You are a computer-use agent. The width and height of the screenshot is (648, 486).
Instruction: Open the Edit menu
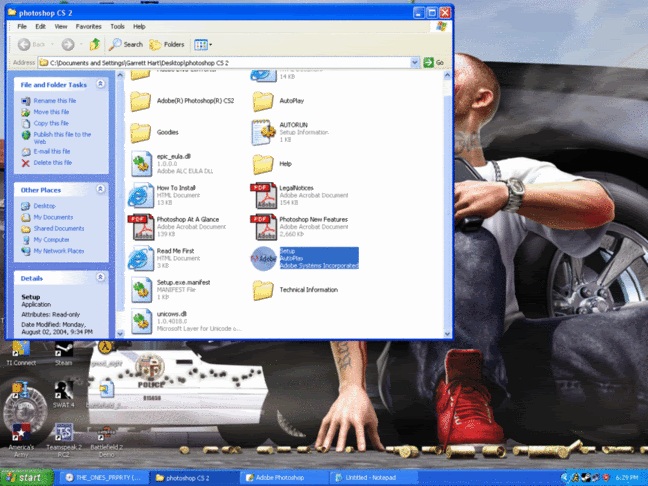coord(40,26)
